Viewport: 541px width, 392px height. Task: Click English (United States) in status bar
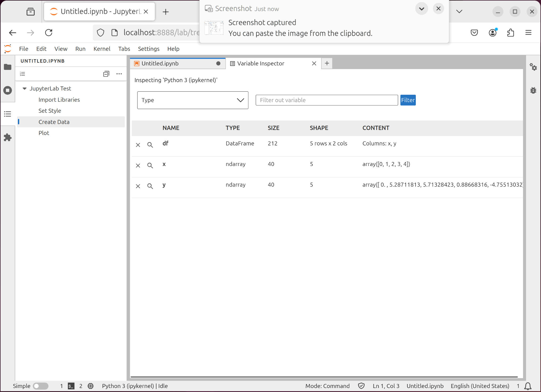tap(480, 386)
